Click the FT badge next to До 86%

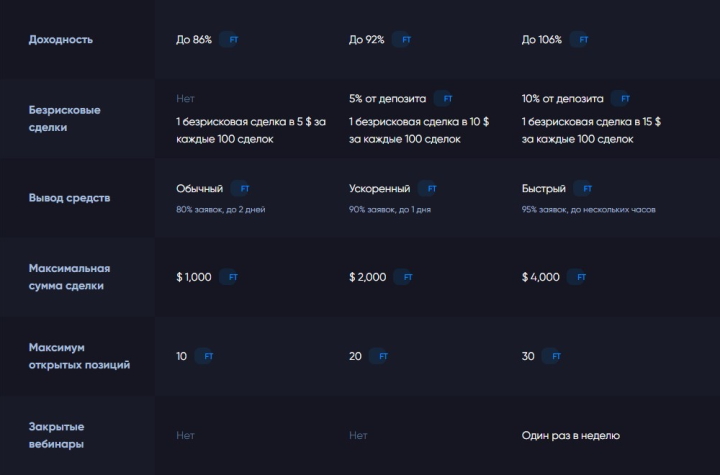tap(234, 40)
